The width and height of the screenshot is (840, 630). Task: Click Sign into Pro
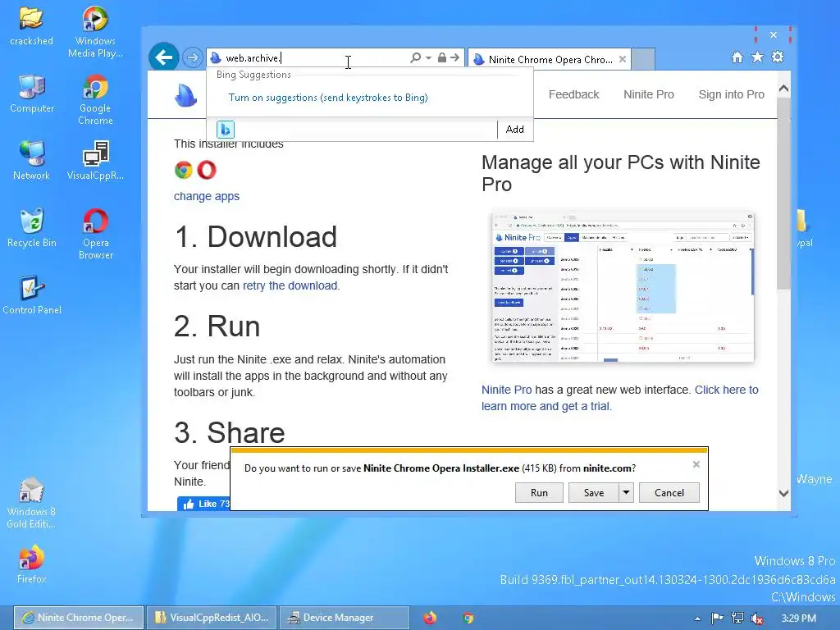click(x=731, y=94)
